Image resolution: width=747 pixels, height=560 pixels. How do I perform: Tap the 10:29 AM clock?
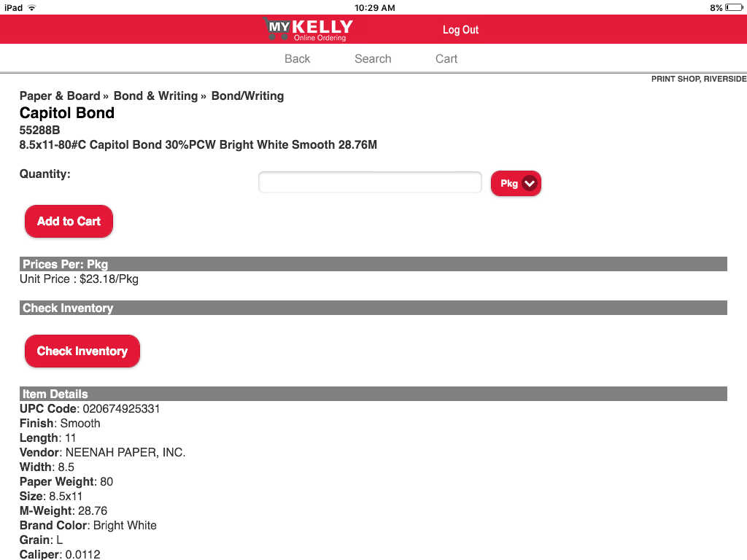[374, 7]
